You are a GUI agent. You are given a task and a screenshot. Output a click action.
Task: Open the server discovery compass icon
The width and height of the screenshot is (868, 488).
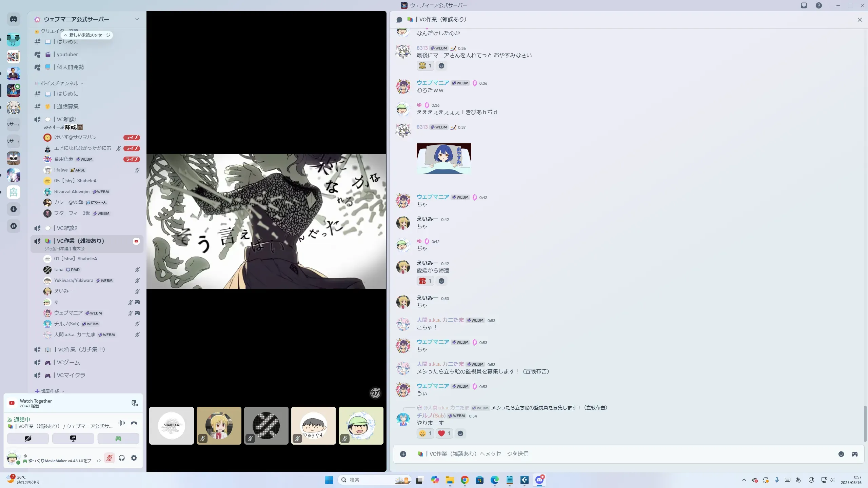(x=14, y=226)
